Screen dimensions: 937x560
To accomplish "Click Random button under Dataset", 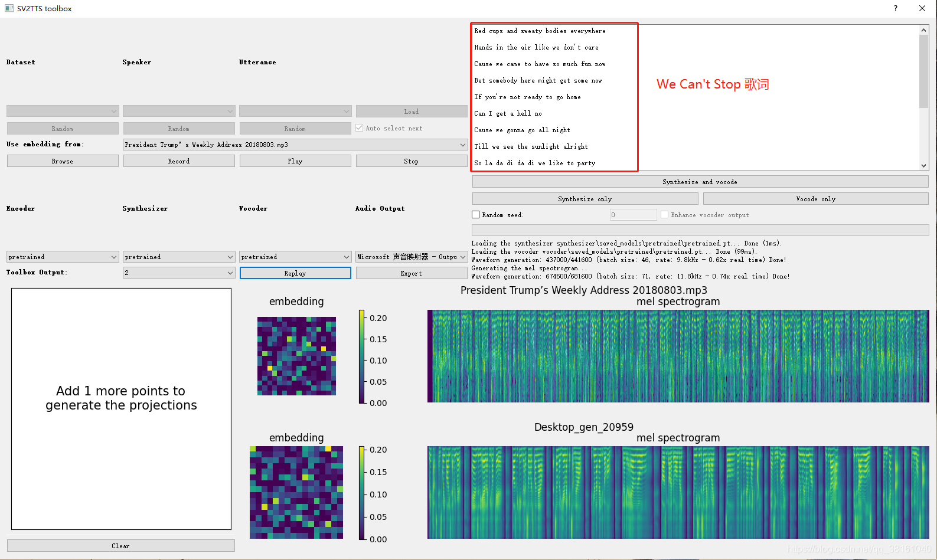I will [63, 129].
